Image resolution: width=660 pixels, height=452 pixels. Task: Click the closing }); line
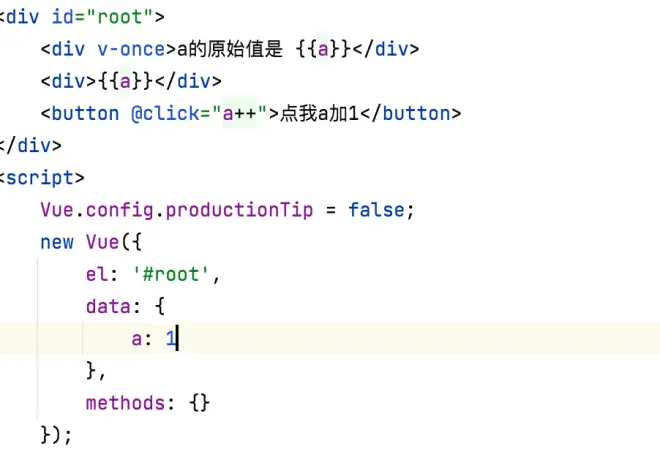(x=56, y=435)
